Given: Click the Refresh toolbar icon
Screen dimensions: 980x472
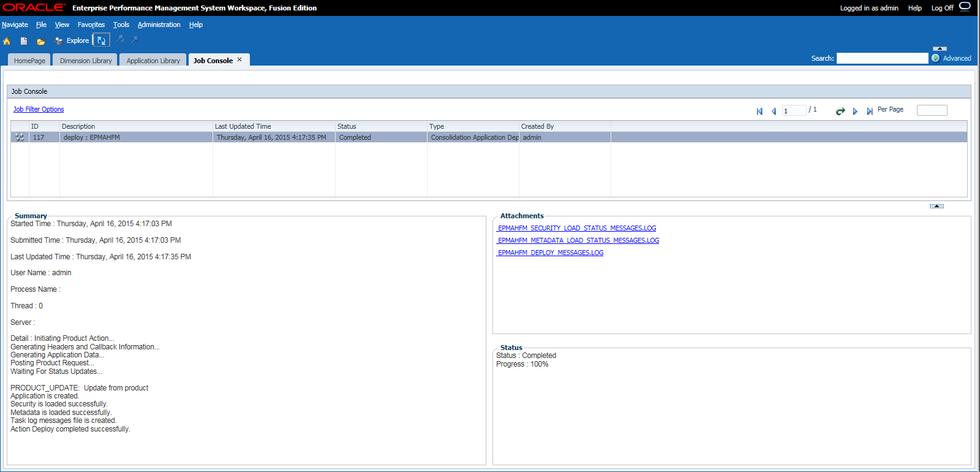Looking at the screenshot, I should 101,40.
